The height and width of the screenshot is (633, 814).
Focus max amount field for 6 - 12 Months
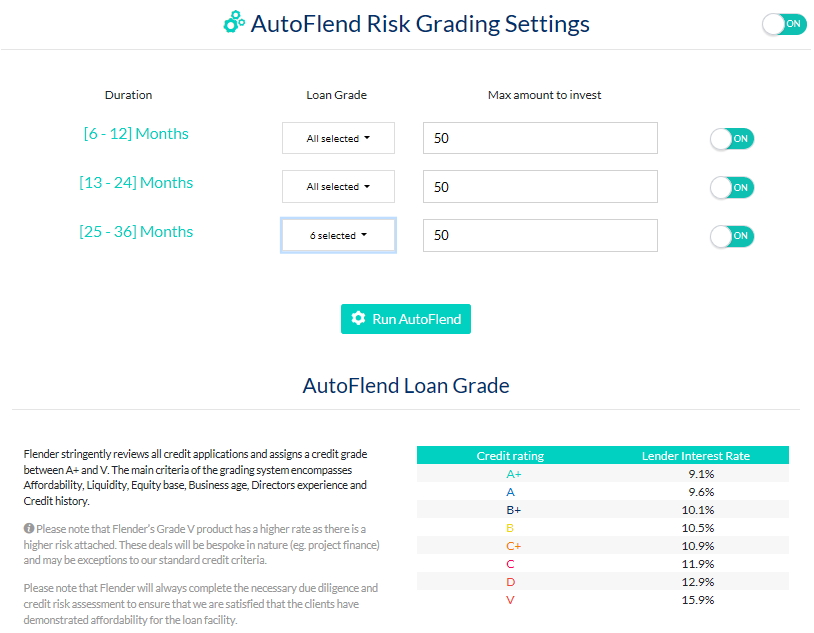click(540, 138)
